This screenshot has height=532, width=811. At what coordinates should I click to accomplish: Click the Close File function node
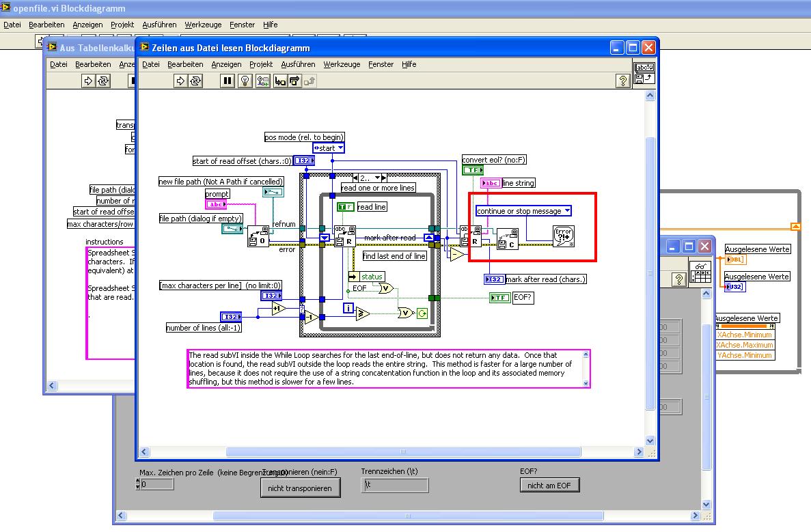pos(508,240)
